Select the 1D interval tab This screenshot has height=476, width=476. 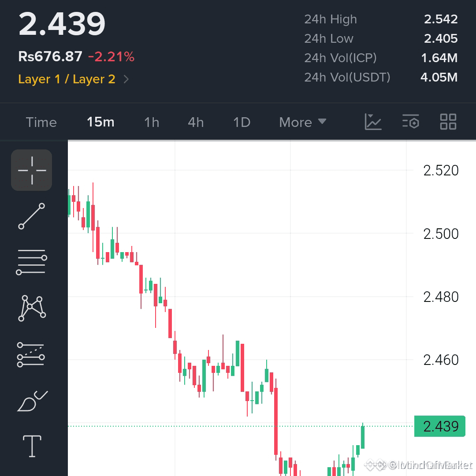[x=242, y=123]
